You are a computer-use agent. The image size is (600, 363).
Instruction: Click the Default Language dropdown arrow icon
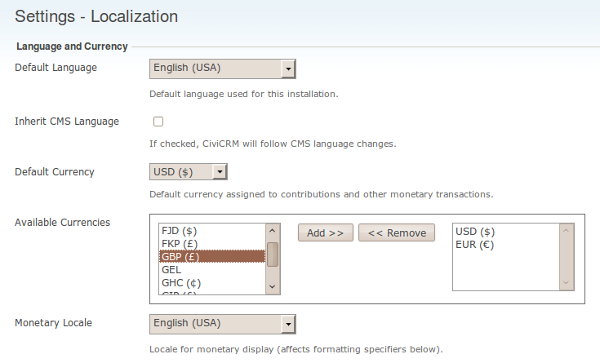(288, 69)
